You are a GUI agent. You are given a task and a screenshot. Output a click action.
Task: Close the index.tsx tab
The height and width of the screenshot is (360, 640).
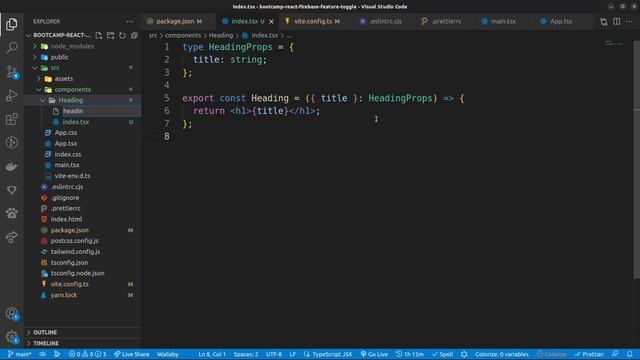[x=271, y=21]
